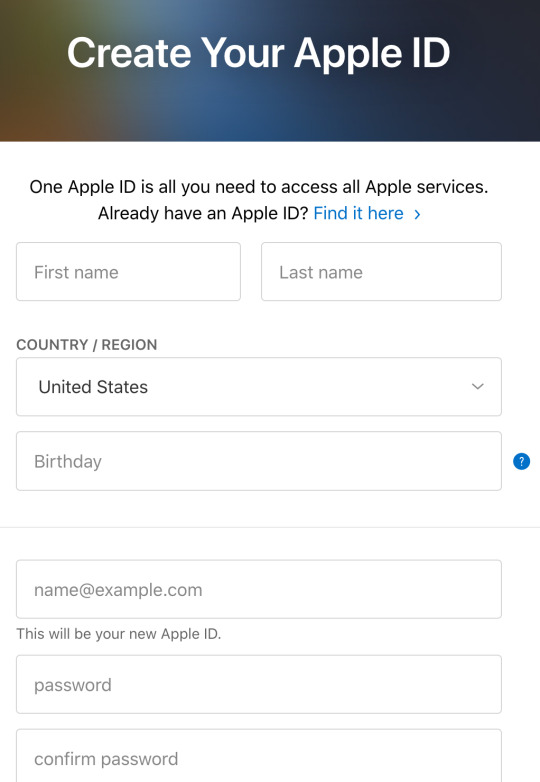The height and width of the screenshot is (782, 540).
Task: Click the Already have an Apple ID? text
Action: coord(203,213)
